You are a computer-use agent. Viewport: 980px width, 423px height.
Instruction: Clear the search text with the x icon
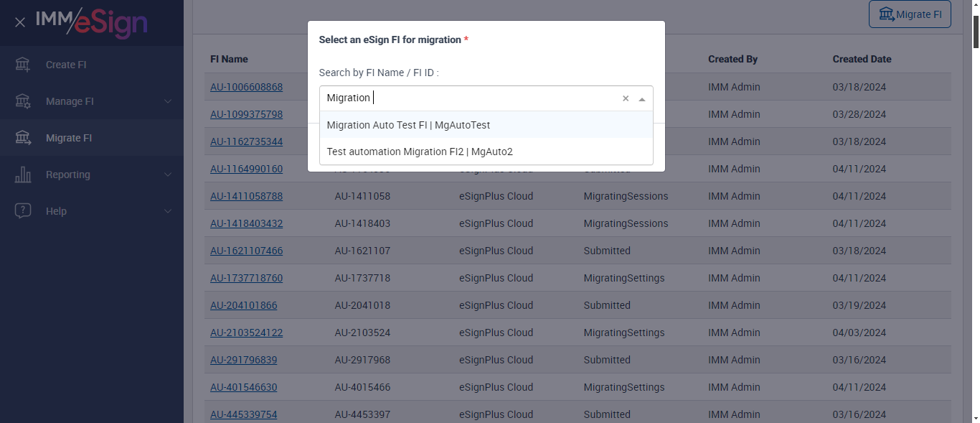(x=625, y=98)
